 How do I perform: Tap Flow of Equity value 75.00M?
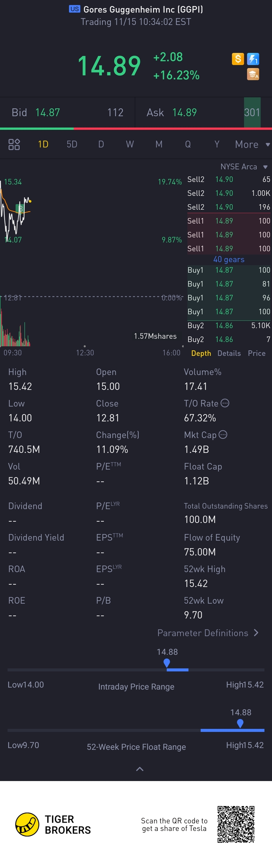[200, 552]
